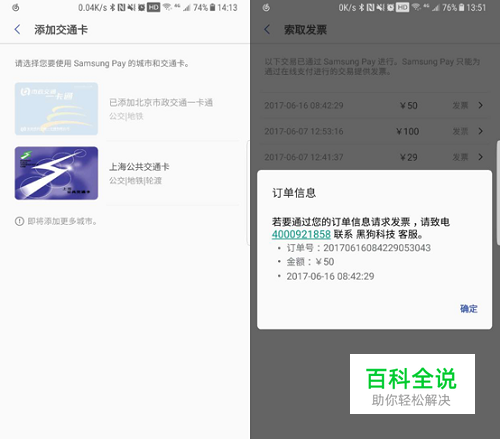The width and height of the screenshot is (500, 439).
Task: Tap battery icon showing 74%
Action: click(x=212, y=8)
